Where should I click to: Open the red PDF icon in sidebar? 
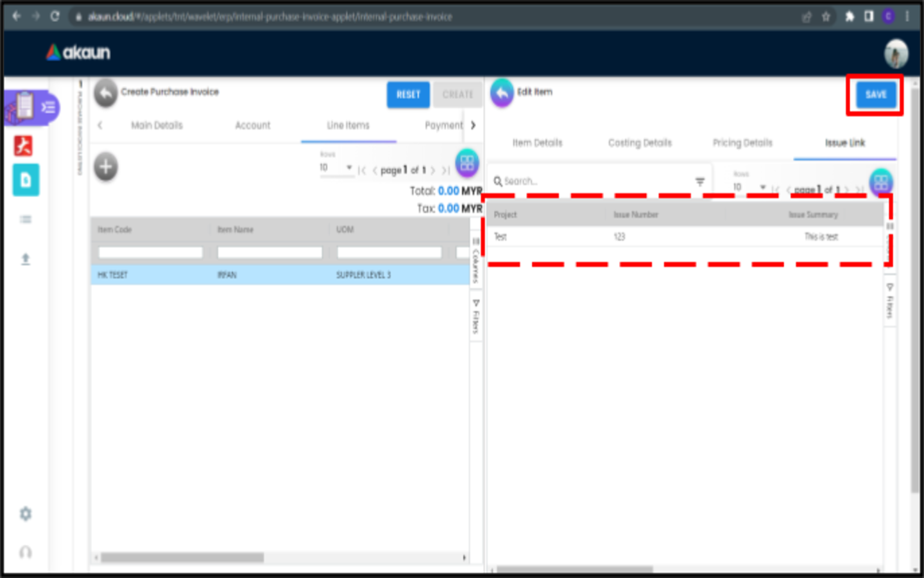[x=24, y=146]
